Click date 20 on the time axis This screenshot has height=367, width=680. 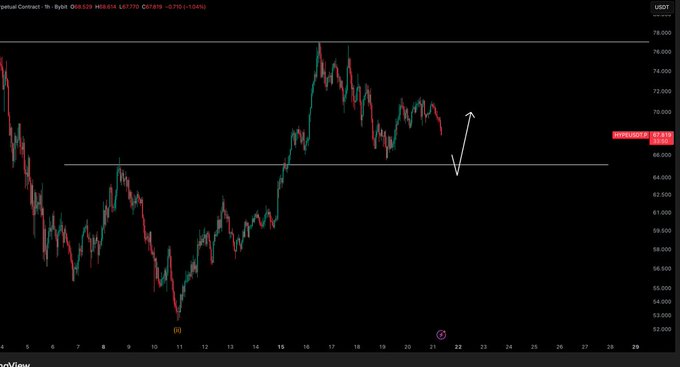pyautogui.click(x=408, y=347)
